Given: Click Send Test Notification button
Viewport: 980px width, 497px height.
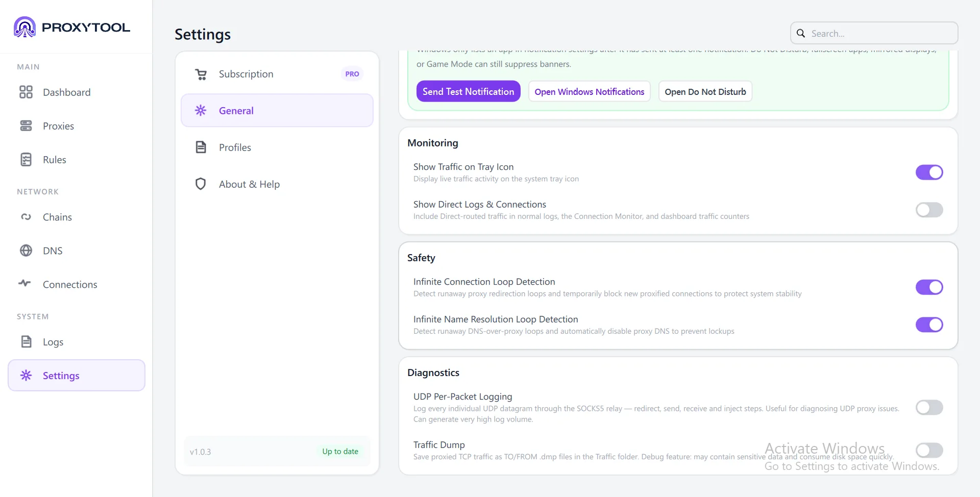Looking at the screenshot, I should 468,91.
